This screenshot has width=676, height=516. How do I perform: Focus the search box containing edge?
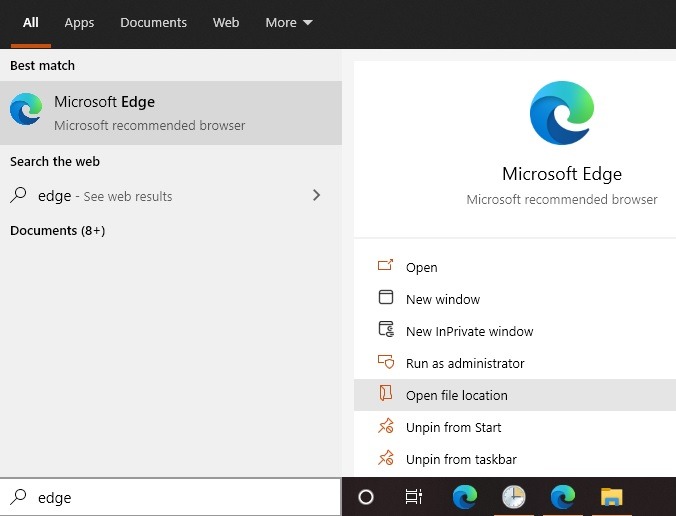[171, 497]
